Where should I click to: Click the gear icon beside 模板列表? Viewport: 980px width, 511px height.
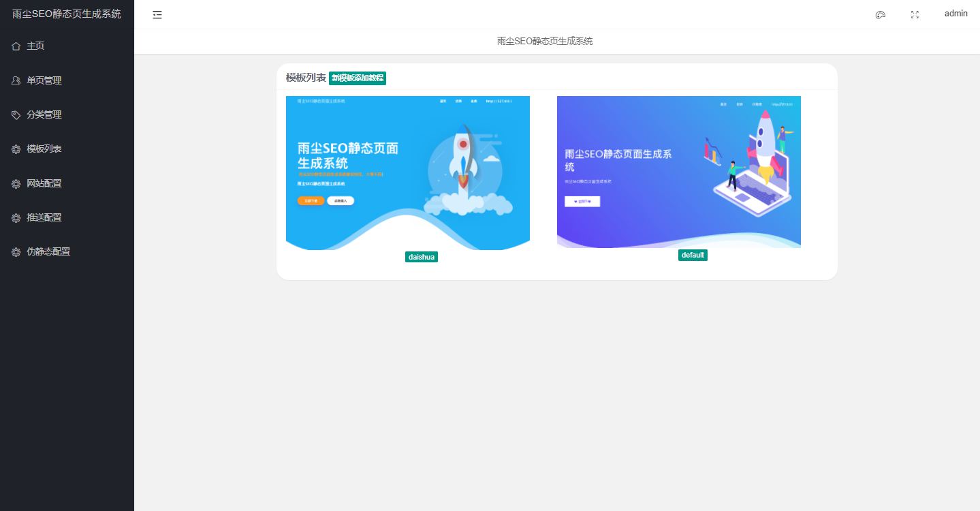[16, 149]
